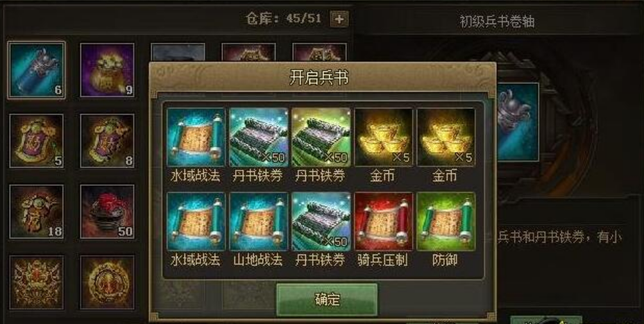This screenshot has width=644, height=324.
Task: Click the first 金币 gold ingot reward
Action: [x=384, y=137]
